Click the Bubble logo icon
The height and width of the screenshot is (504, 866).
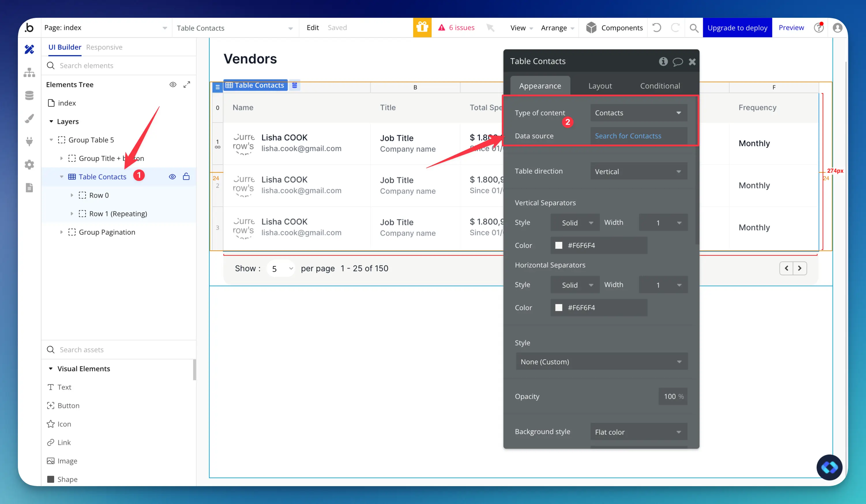tap(29, 27)
